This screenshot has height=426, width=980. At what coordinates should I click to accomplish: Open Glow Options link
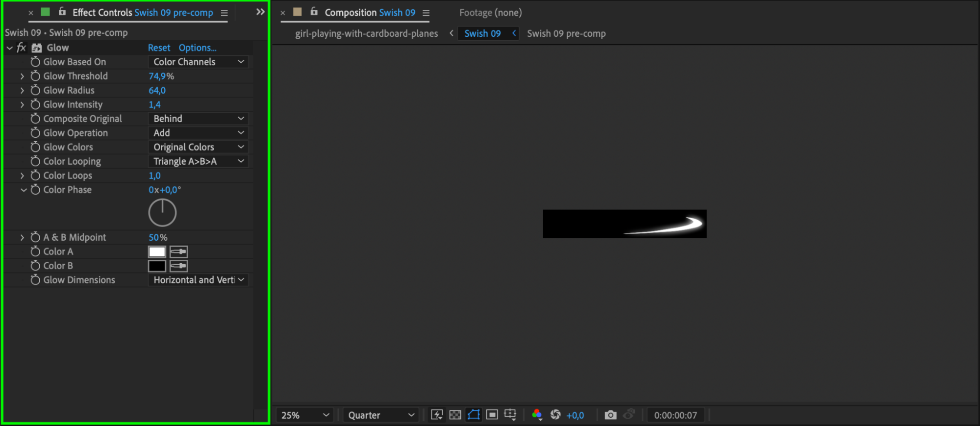[x=197, y=48]
